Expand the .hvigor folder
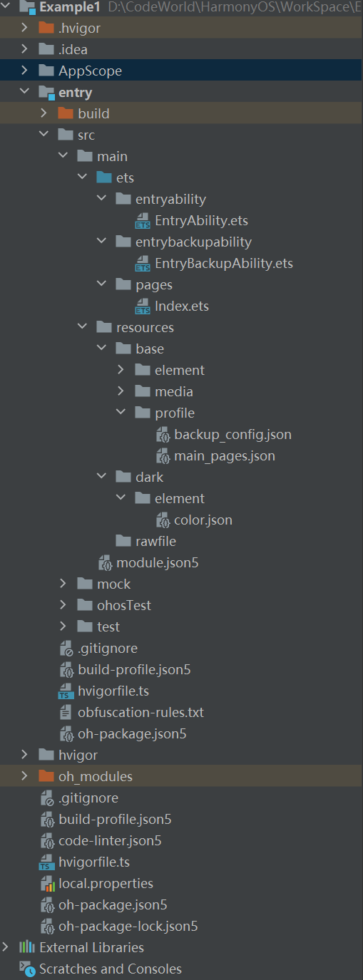The height and width of the screenshot is (980, 363). point(25,29)
